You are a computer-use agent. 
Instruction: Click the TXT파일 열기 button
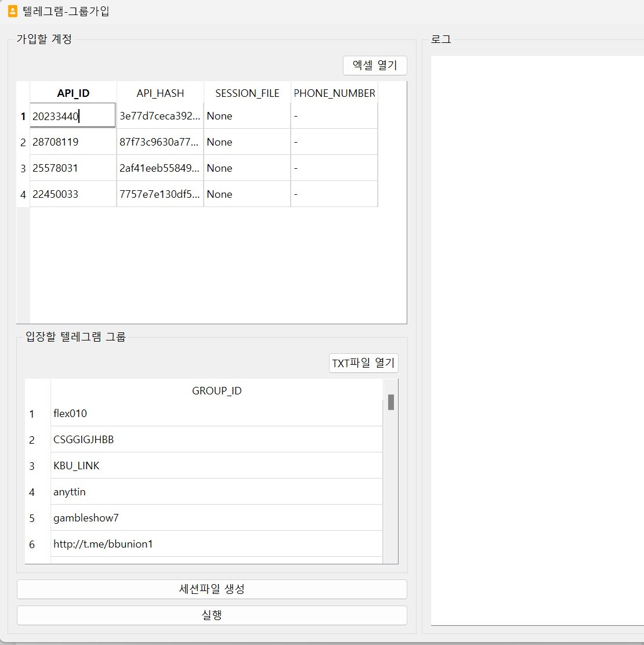click(363, 363)
